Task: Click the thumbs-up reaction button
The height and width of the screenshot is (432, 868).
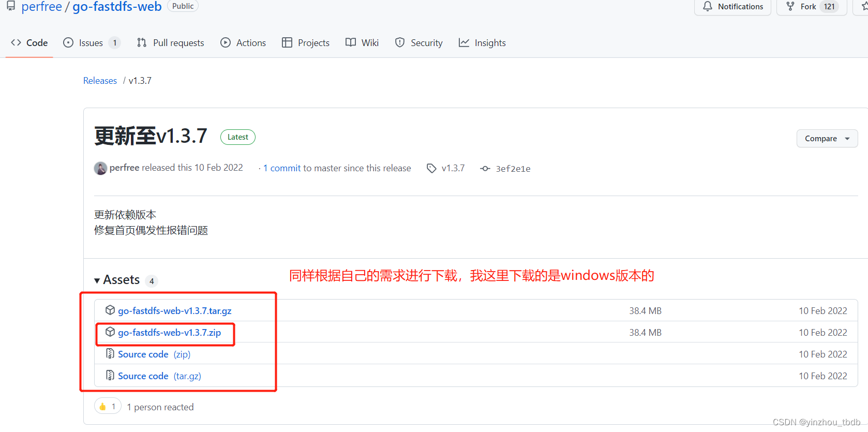Action: 108,407
